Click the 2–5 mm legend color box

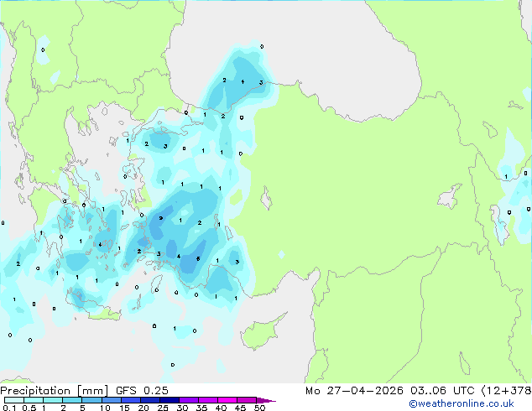pyautogui.click(x=72, y=400)
